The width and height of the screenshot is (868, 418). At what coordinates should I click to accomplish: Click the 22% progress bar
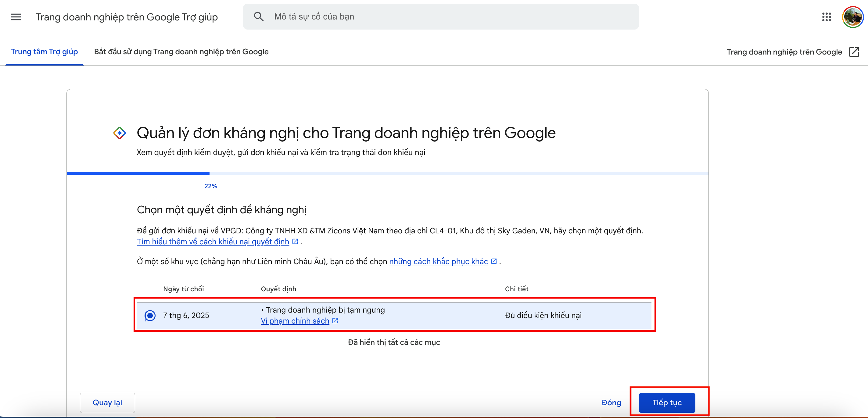[387, 173]
